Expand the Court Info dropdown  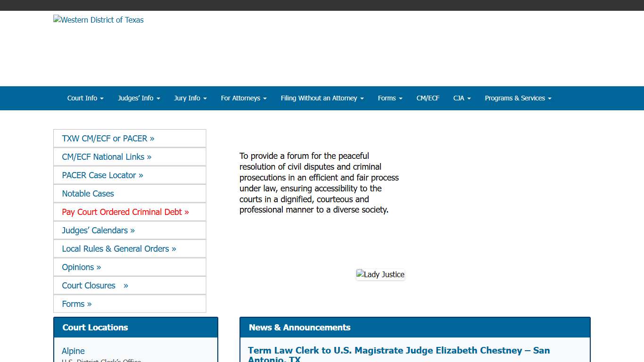tap(85, 98)
